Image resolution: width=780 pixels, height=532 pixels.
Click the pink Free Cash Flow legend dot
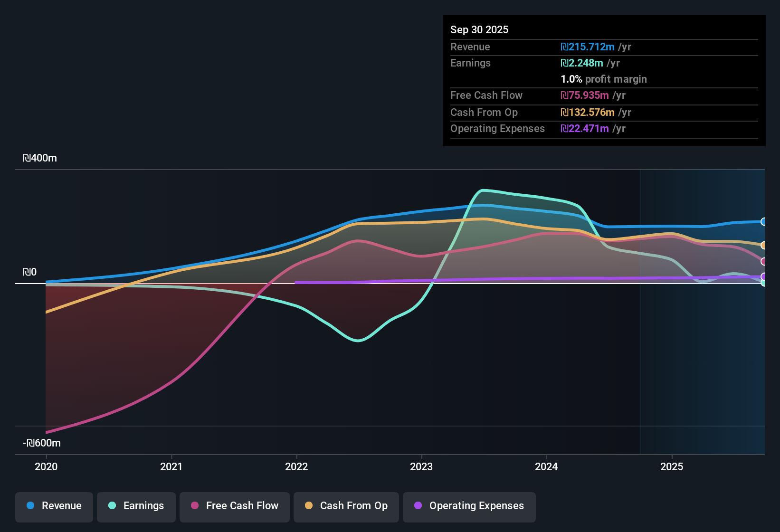point(194,506)
